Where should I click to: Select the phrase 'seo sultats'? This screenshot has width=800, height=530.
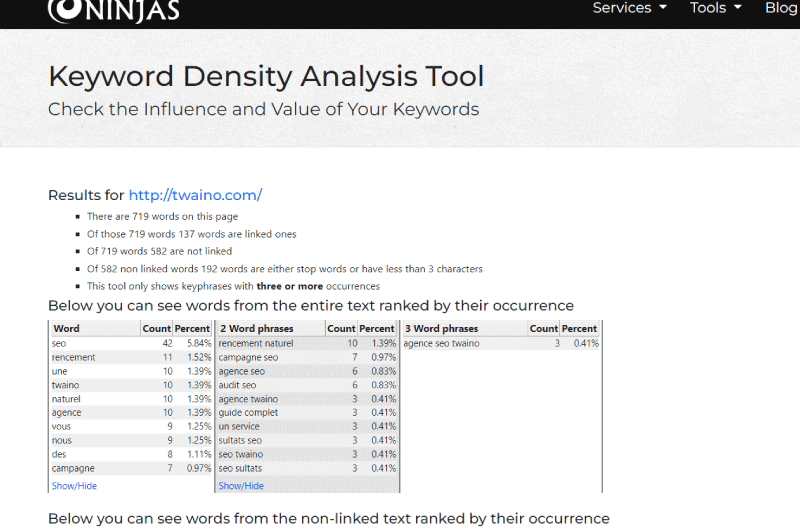point(240,468)
